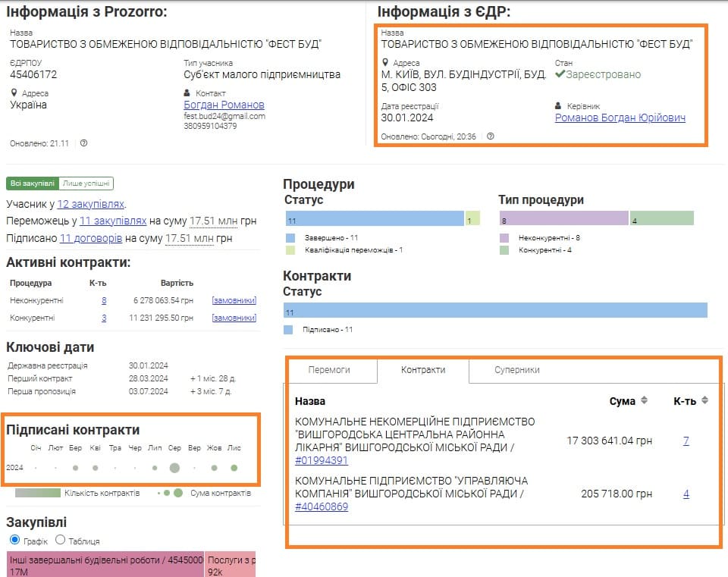Click help icon next to Prozorro update date
This screenshot has width=728, height=577.
pos(83,143)
